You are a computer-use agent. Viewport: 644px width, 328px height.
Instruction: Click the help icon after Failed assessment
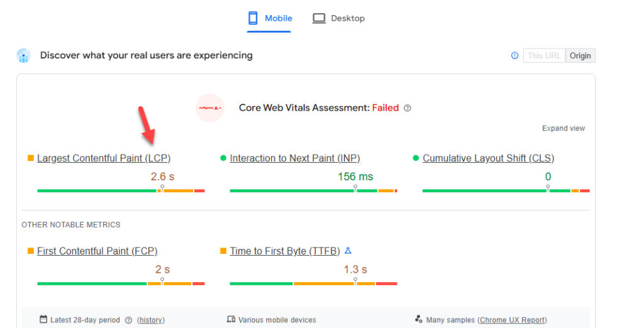408,108
